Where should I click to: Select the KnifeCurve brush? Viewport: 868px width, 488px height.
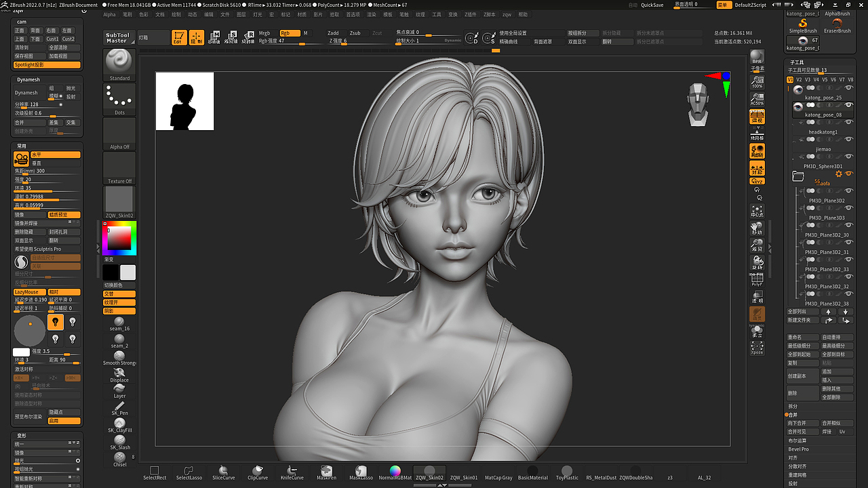tap(292, 472)
